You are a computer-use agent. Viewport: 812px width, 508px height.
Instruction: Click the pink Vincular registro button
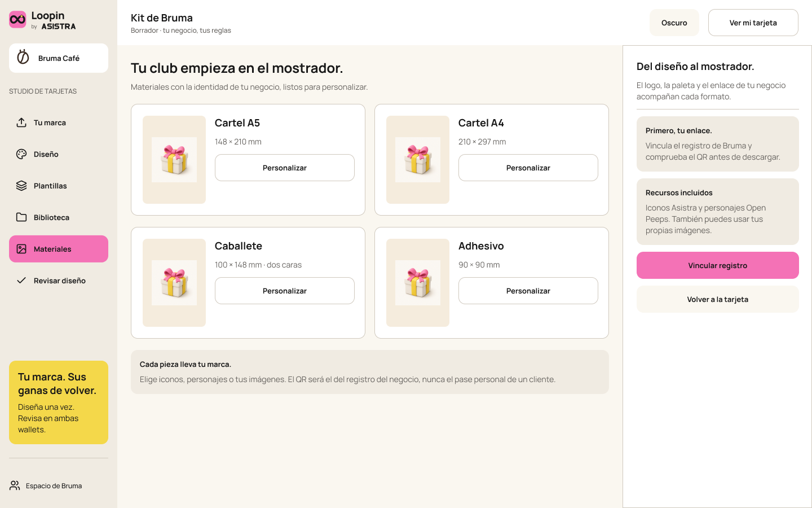(x=718, y=265)
